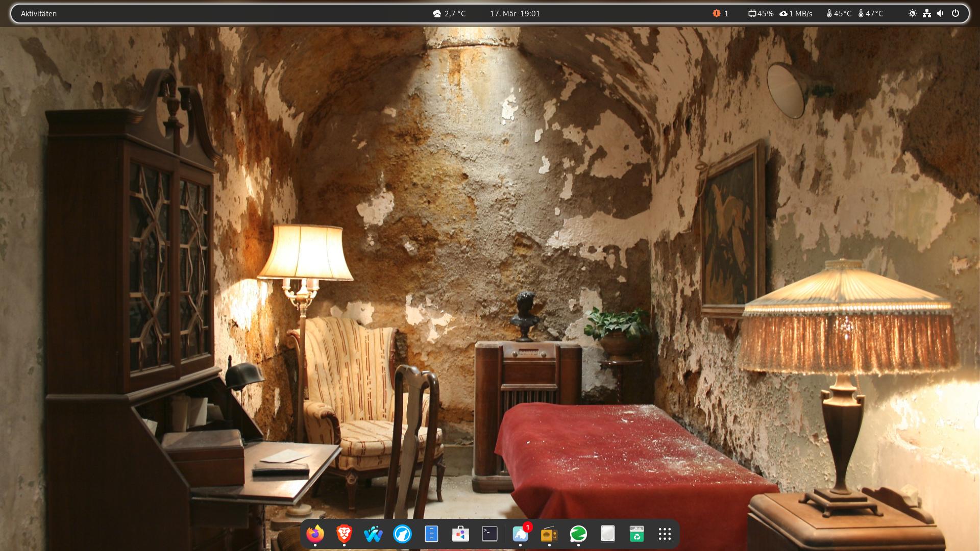Open the software store bag icon
The image size is (980, 551).
[x=460, y=534]
